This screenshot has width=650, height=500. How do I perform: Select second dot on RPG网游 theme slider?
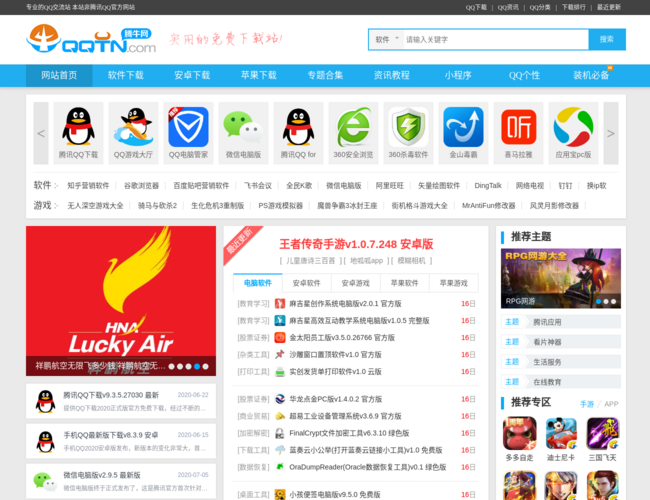tap(606, 301)
